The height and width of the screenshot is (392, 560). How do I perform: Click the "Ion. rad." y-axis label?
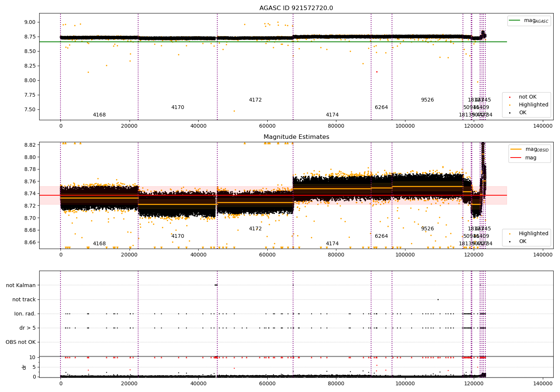pos(25,314)
